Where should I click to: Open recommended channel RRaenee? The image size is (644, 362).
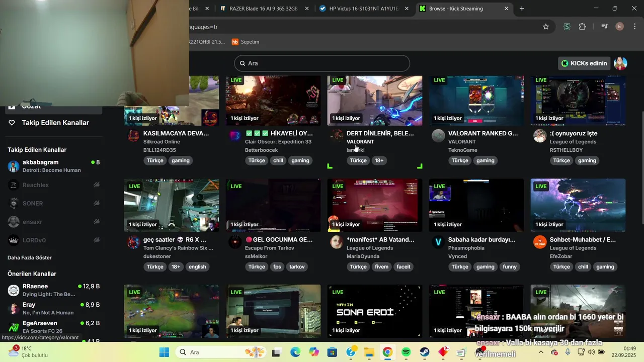click(54, 290)
